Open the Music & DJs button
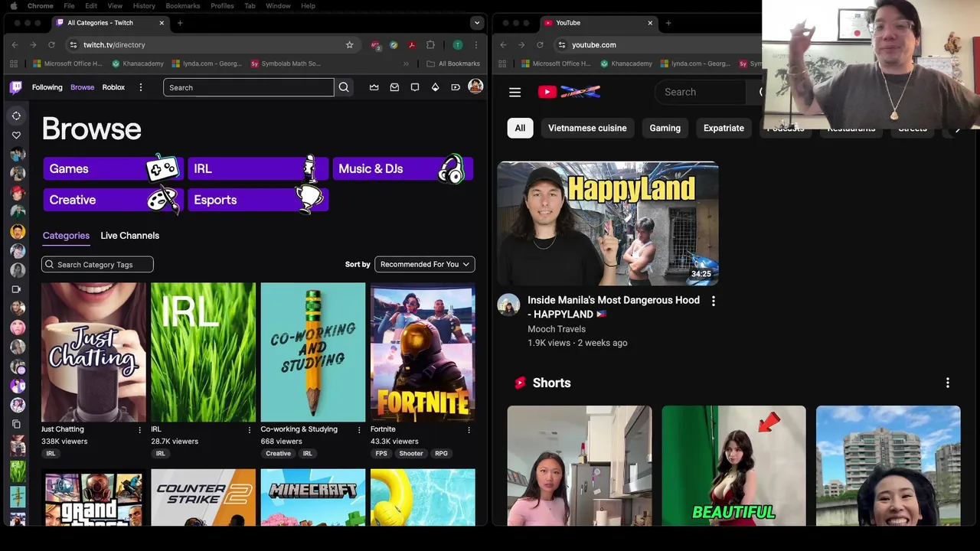This screenshot has height=551, width=980. pos(403,168)
